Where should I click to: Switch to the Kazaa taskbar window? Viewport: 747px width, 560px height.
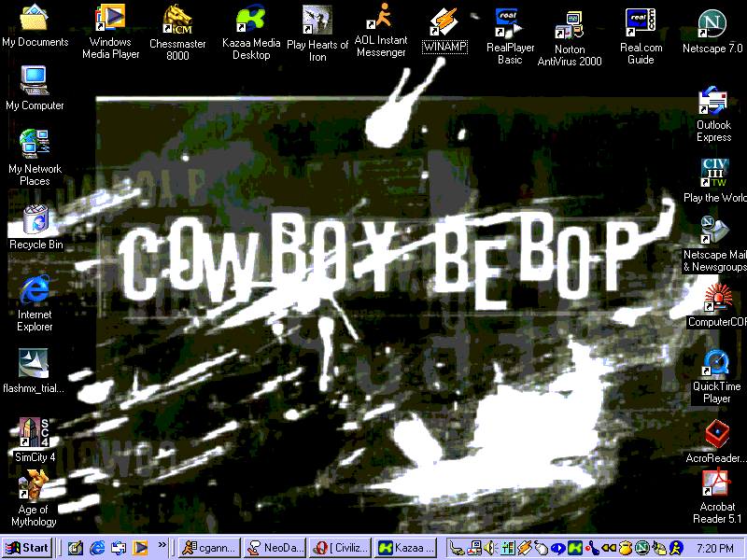tap(405, 548)
